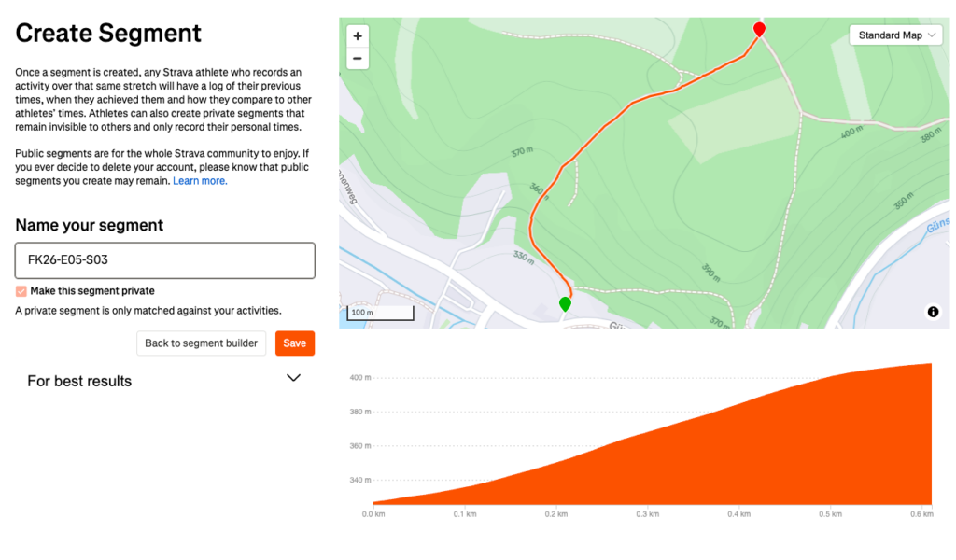956x560 pixels.
Task: Click the segment name input field
Action: tap(164, 260)
